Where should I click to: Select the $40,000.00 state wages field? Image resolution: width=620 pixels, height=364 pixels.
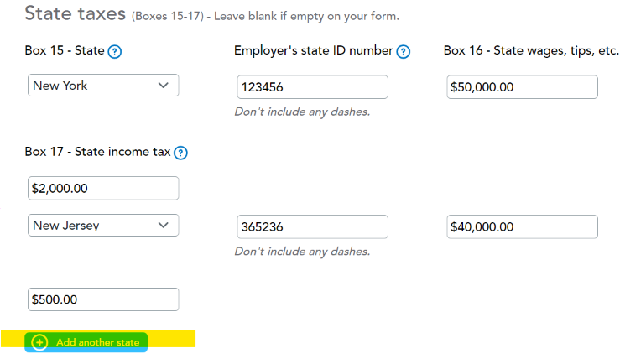tap(521, 226)
